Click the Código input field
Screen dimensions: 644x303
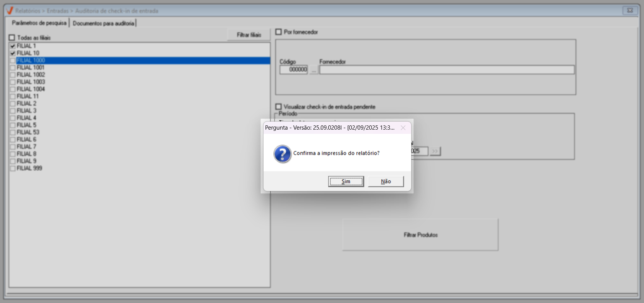pyautogui.click(x=293, y=70)
